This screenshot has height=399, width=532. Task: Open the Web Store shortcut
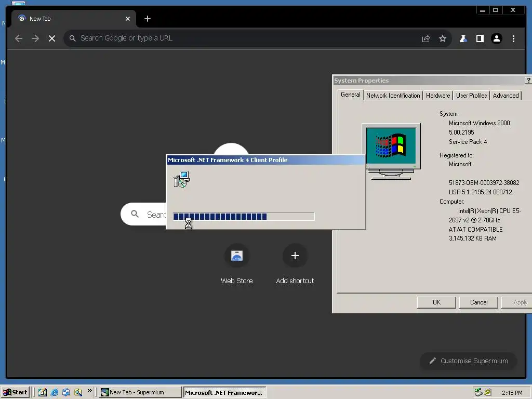(237, 264)
